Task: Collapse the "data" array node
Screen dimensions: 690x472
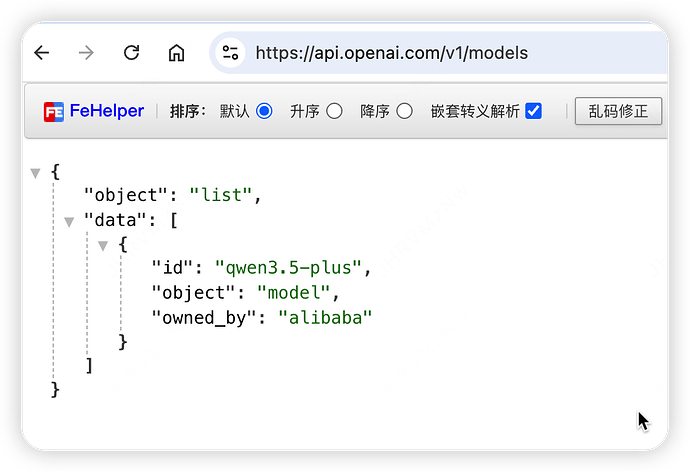Action: tap(69, 221)
